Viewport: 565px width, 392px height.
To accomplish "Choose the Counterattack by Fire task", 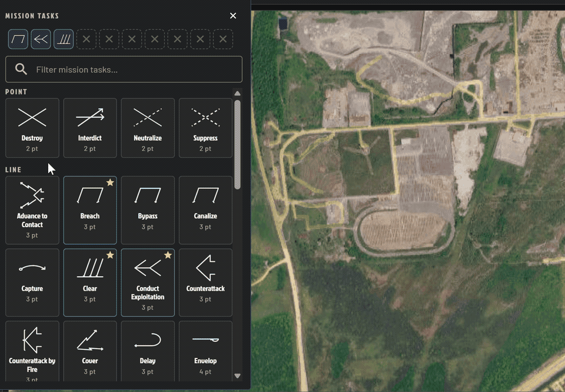I will coord(32,351).
